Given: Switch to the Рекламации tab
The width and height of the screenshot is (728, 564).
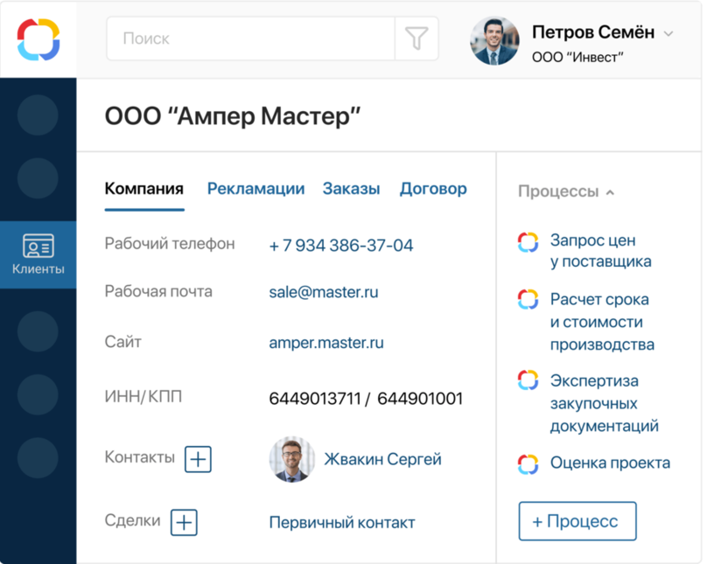Looking at the screenshot, I should 255,189.
